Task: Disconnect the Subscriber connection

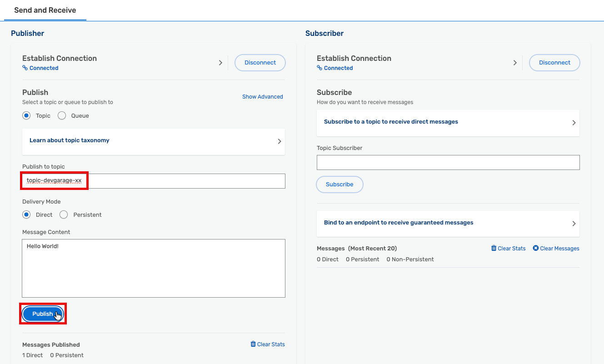Action: pyautogui.click(x=554, y=63)
